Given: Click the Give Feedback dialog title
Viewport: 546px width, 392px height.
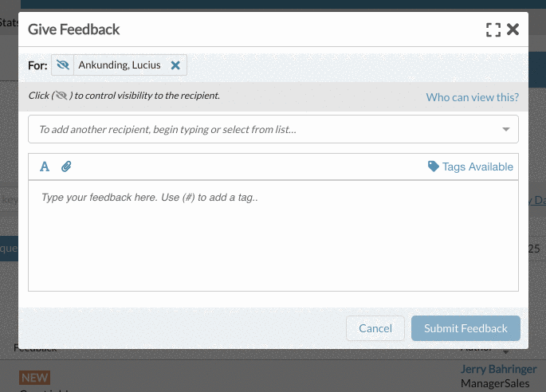Looking at the screenshot, I should [73, 29].
